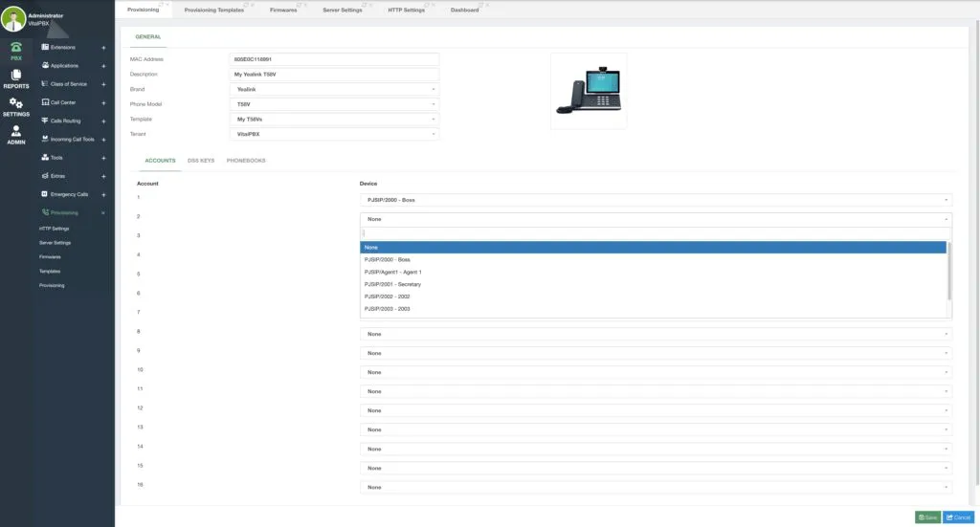Viewport: 980px width, 527px height.
Task: Open the Brand dropdown showing Yealink
Action: [x=334, y=89]
